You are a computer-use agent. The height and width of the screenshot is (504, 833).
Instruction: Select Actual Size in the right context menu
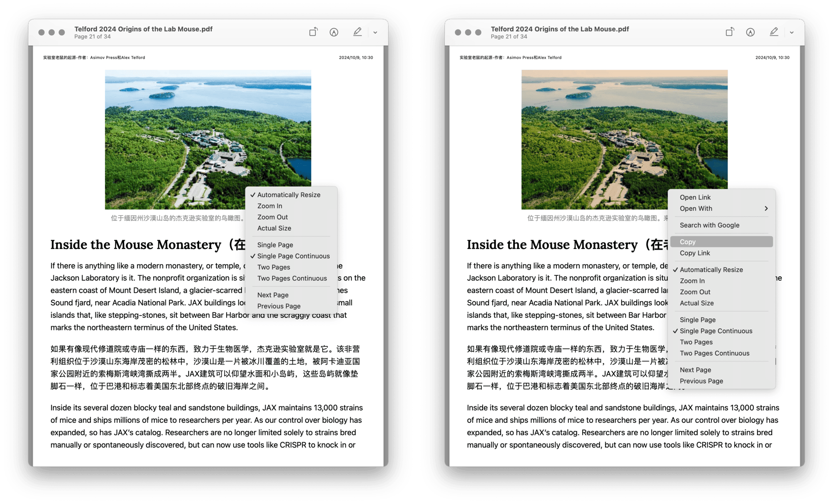click(x=721, y=303)
